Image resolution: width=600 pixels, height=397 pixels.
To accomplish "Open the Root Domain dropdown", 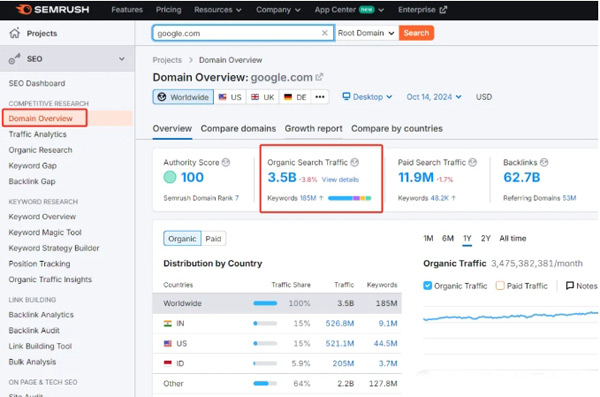I will click(x=366, y=33).
